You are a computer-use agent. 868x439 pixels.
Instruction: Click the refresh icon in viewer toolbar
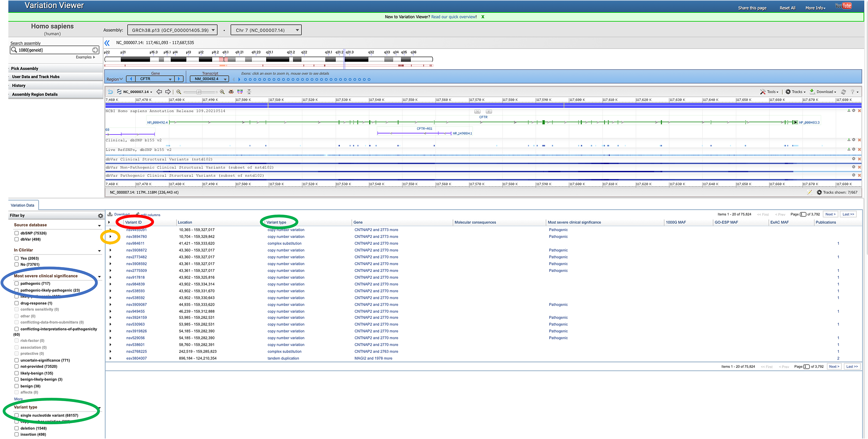click(x=843, y=92)
